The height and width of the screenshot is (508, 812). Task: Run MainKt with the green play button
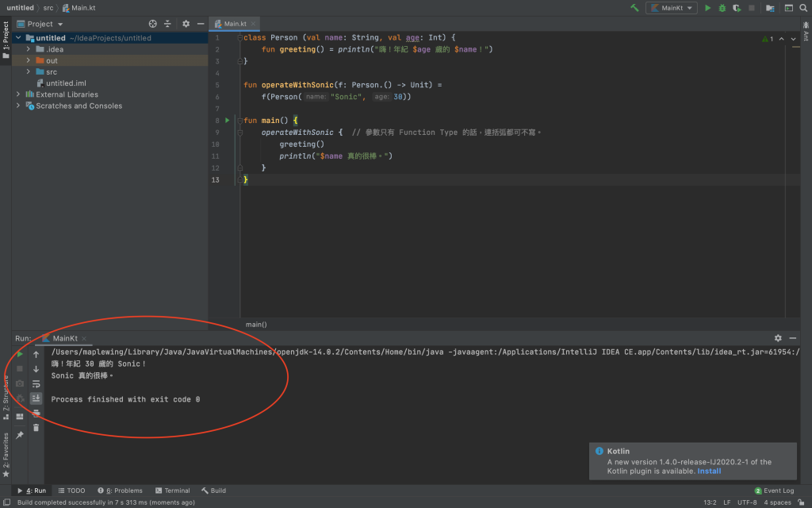(708, 8)
